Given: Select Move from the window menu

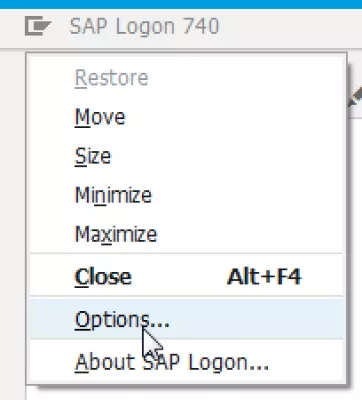Looking at the screenshot, I should tap(186, 117).
